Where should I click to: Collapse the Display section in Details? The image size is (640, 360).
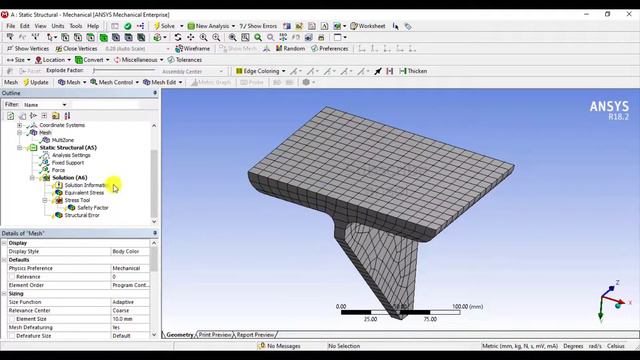(x=4, y=243)
